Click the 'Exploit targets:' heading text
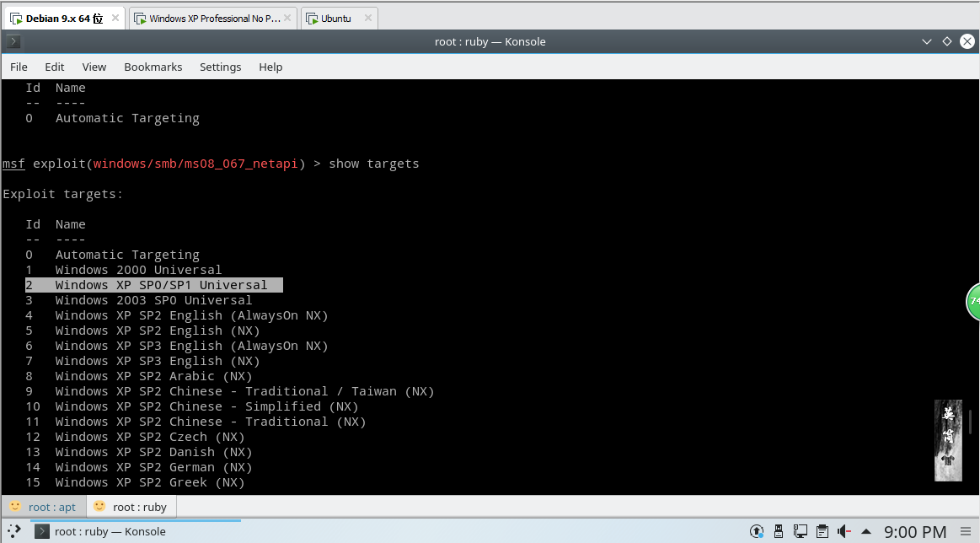Image resolution: width=980 pixels, height=543 pixels. click(62, 194)
